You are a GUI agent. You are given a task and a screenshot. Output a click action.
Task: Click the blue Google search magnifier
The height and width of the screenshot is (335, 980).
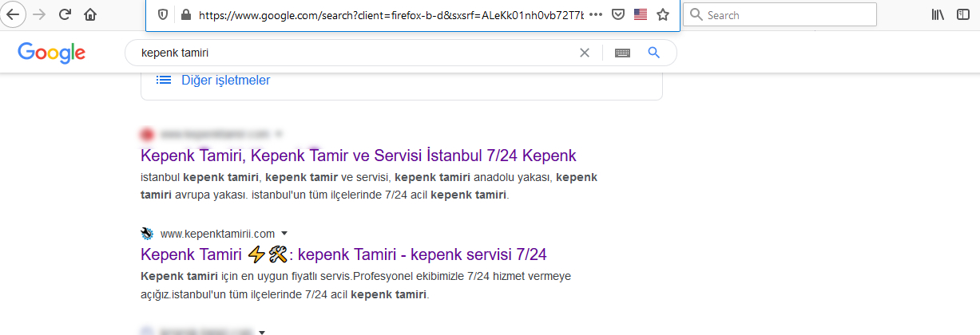pyautogui.click(x=653, y=53)
